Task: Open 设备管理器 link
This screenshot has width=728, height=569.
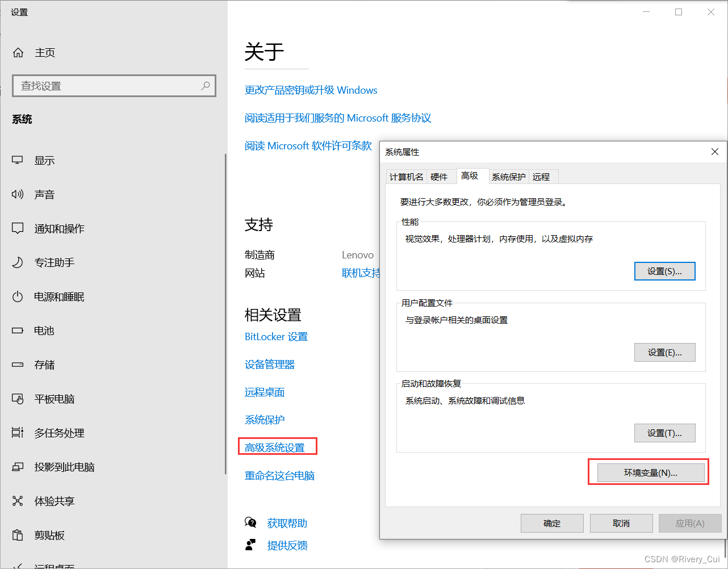Action: [269, 364]
